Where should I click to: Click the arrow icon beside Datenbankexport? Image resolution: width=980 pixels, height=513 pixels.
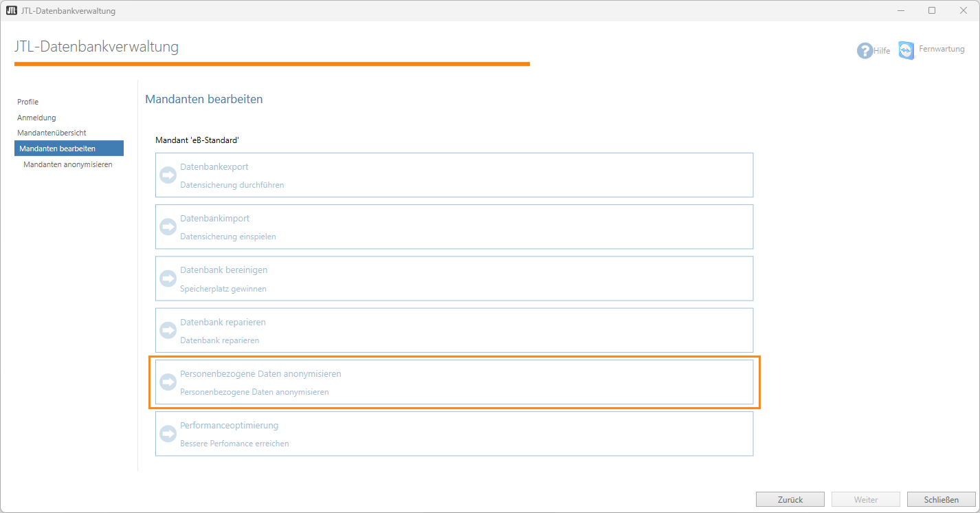pyautogui.click(x=168, y=175)
